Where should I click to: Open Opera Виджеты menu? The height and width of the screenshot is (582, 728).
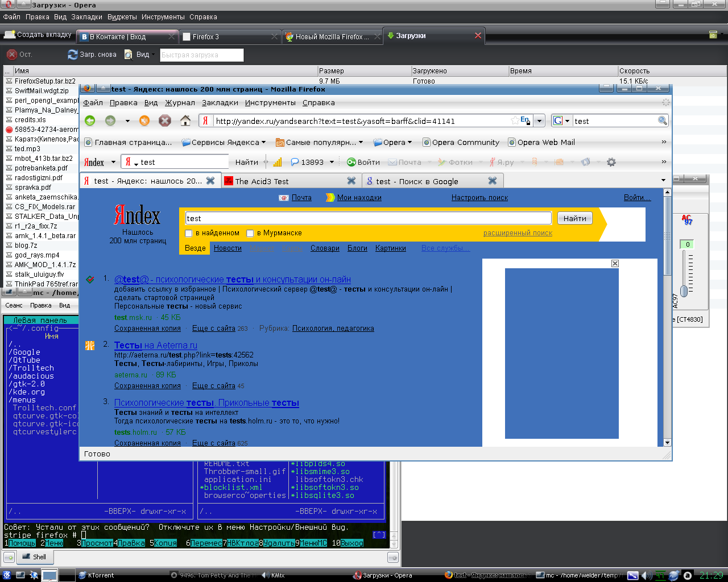[x=122, y=17]
